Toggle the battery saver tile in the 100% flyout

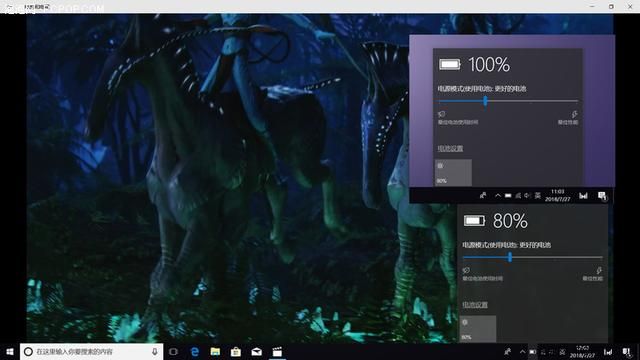453,172
